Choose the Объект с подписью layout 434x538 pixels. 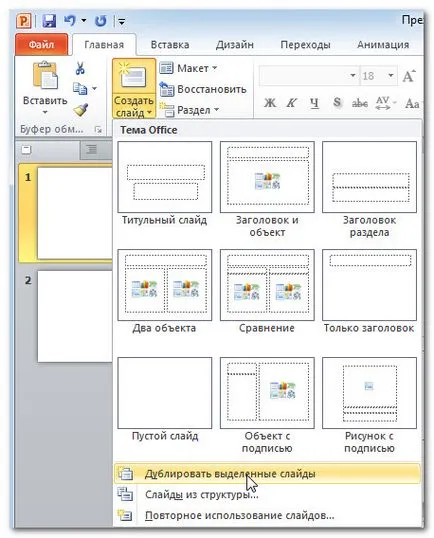(x=267, y=405)
